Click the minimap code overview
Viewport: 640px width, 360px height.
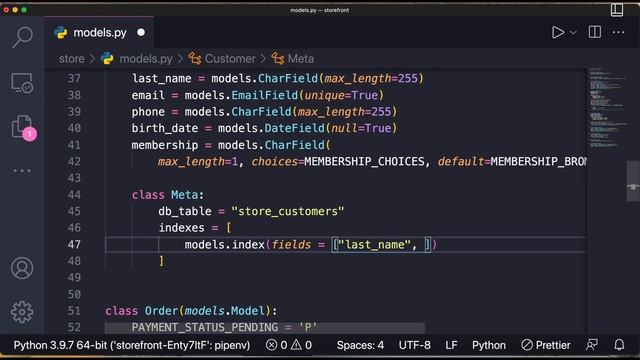point(607,108)
